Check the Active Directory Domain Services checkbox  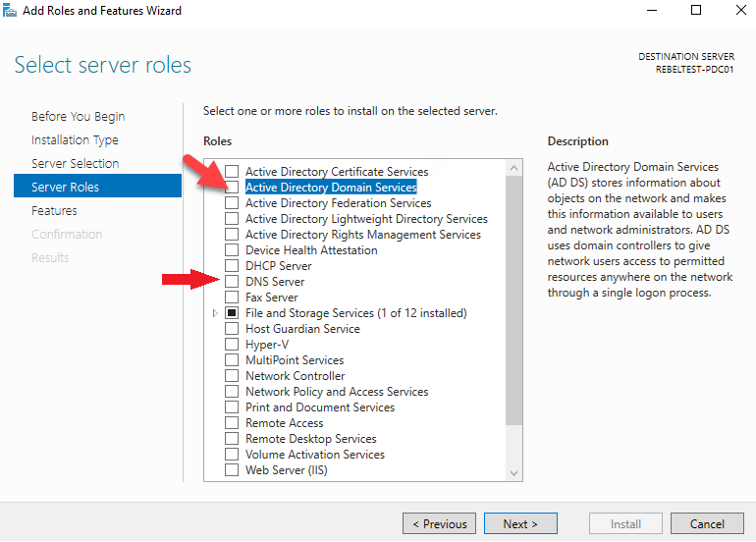click(232, 188)
